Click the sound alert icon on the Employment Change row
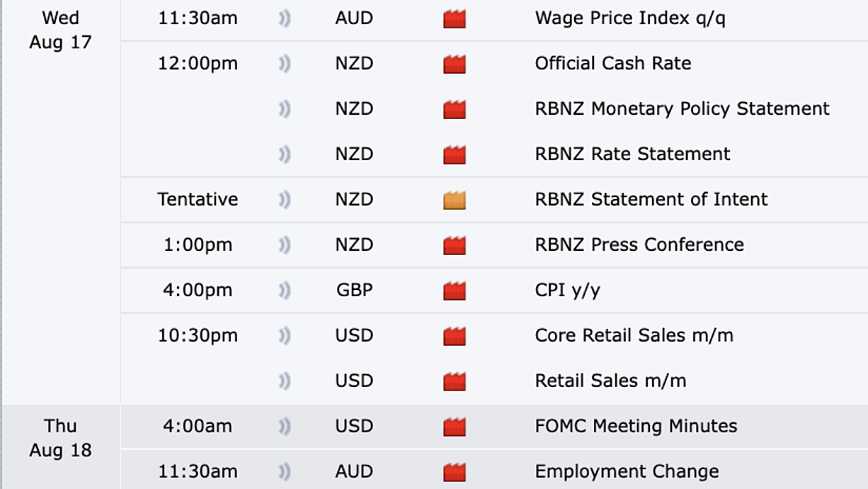868x489 pixels. [285, 473]
